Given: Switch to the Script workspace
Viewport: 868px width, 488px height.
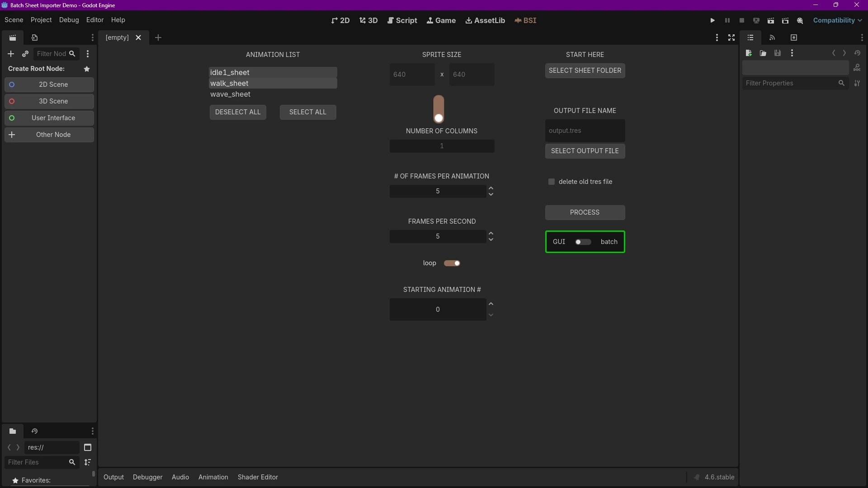Looking at the screenshot, I should (402, 20).
